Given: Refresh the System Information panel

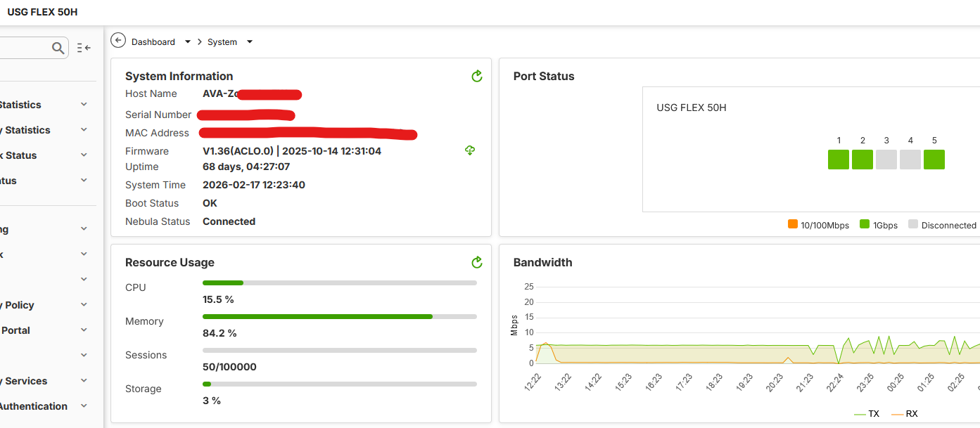Looking at the screenshot, I should 477,76.
